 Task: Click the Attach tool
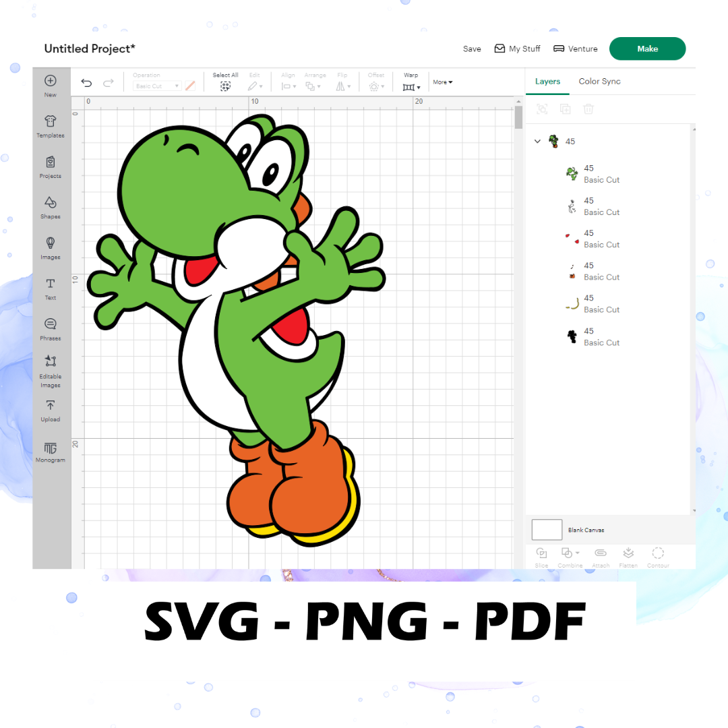[x=601, y=557]
